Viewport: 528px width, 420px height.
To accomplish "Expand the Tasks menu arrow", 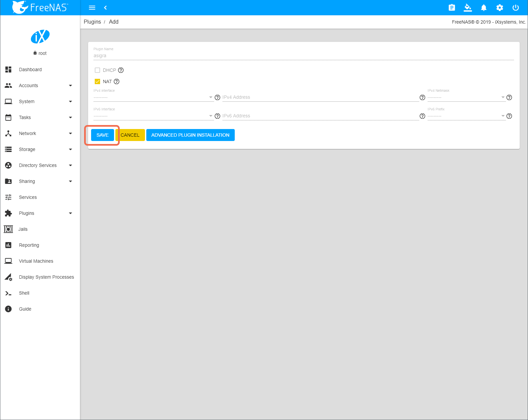I will (70, 117).
